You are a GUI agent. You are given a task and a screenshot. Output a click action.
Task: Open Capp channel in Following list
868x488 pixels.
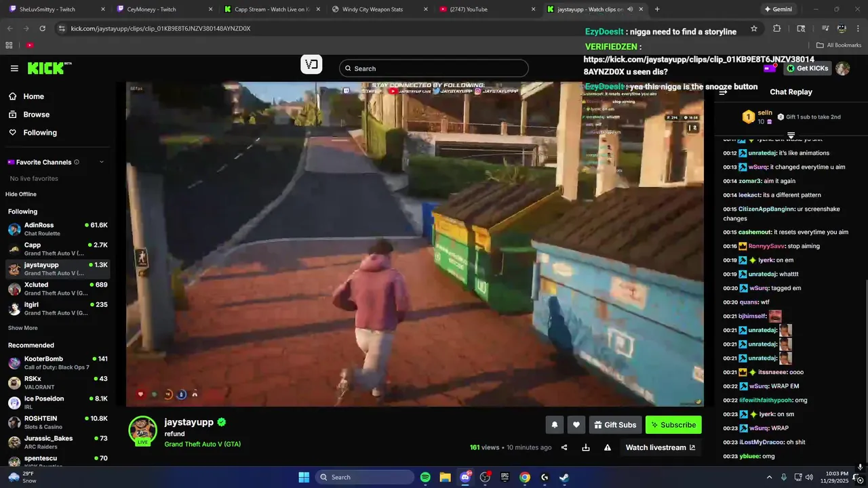(57, 249)
